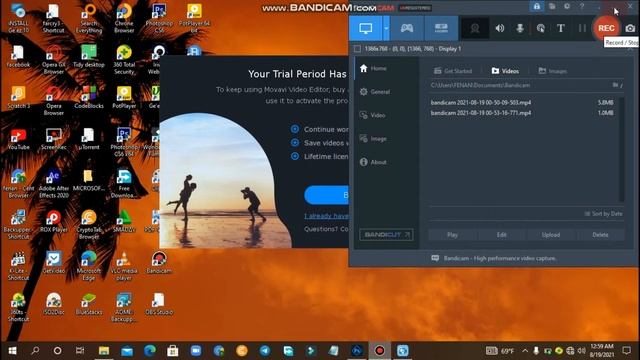Image resolution: width=640 pixels, height=360 pixels.
Task: Click Bandicam red record icon in taskbar
Action: point(380,351)
